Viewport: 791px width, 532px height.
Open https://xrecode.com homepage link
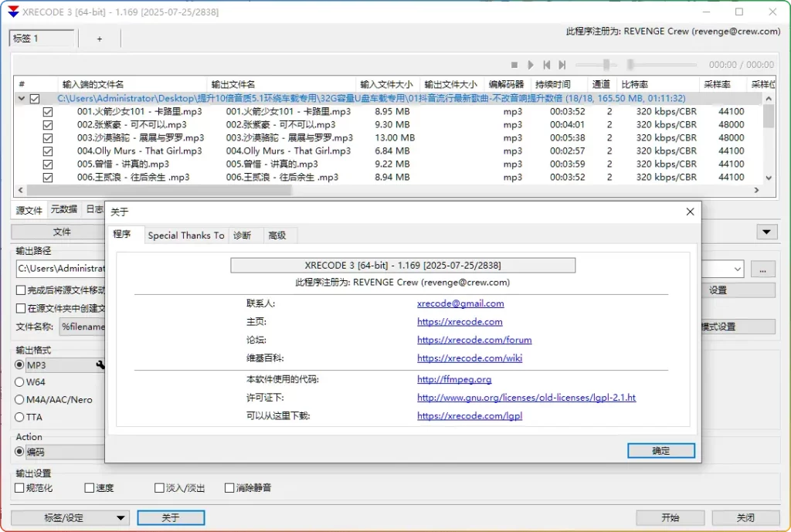point(460,322)
